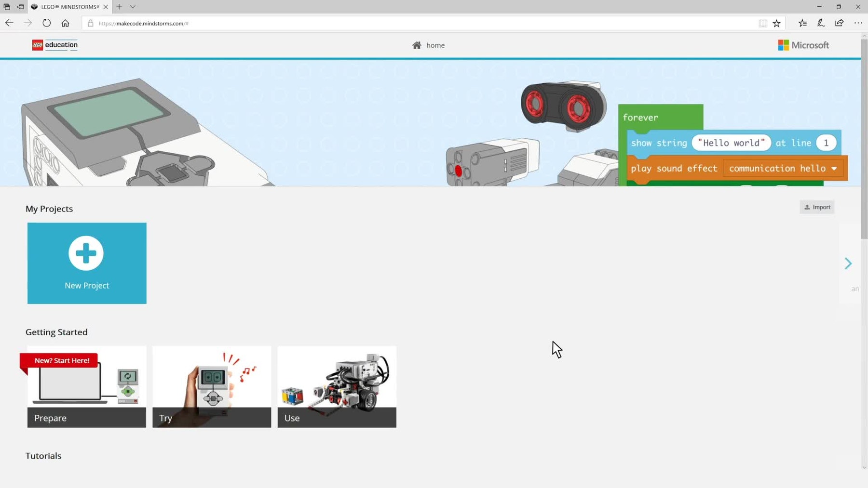Click the LEGO education logo
Viewport: 868px width, 488px height.
[55, 45]
